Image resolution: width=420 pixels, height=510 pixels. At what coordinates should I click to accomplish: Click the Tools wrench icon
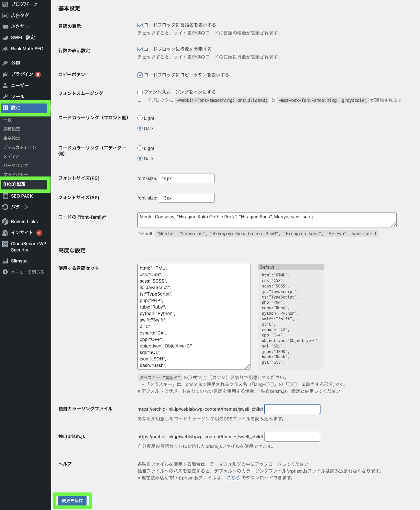tap(5, 97)
